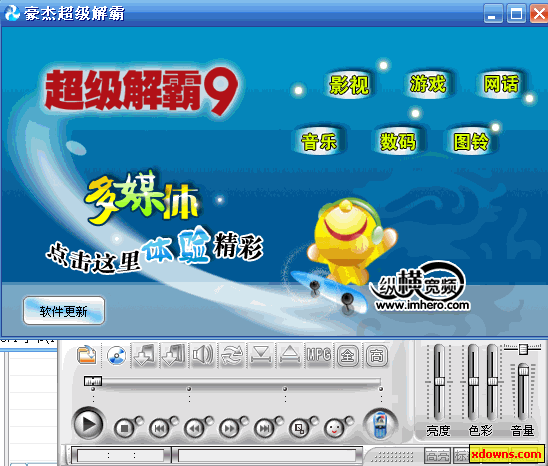Screen dimensions: 548x466
Task: Click the time display field
Action: pos(121,456)
